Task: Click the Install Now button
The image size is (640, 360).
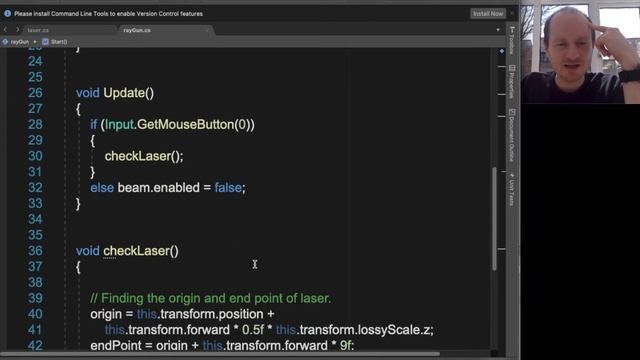Action: pos(488,13)
